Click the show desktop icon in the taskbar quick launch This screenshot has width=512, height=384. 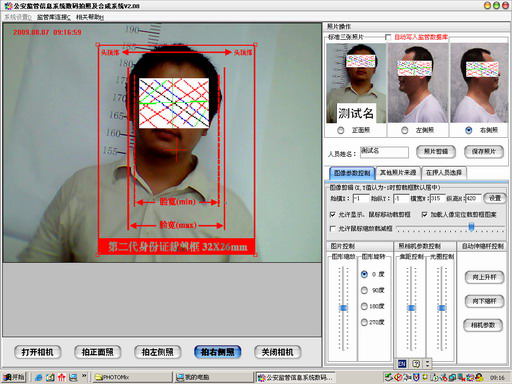click(x=73, y=377)
